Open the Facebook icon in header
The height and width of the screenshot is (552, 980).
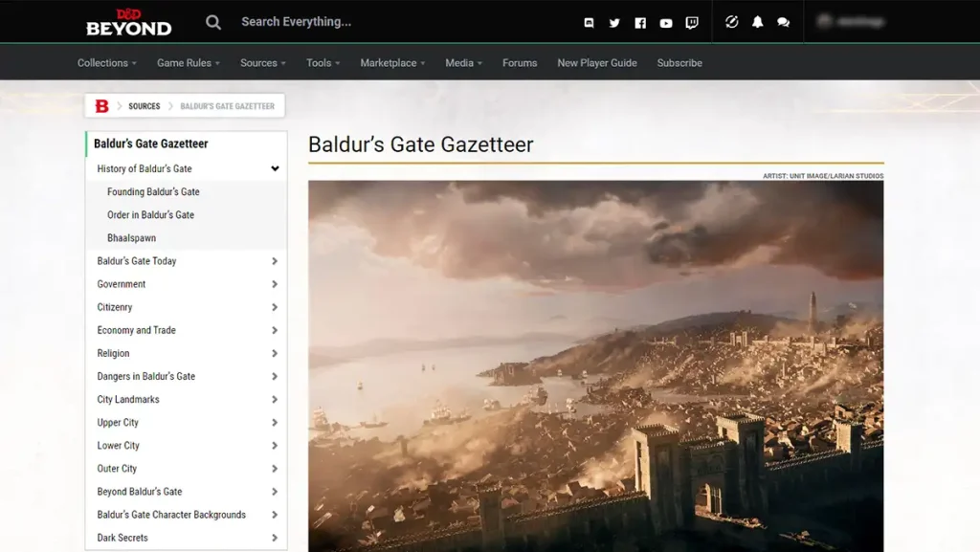point(640,22)
